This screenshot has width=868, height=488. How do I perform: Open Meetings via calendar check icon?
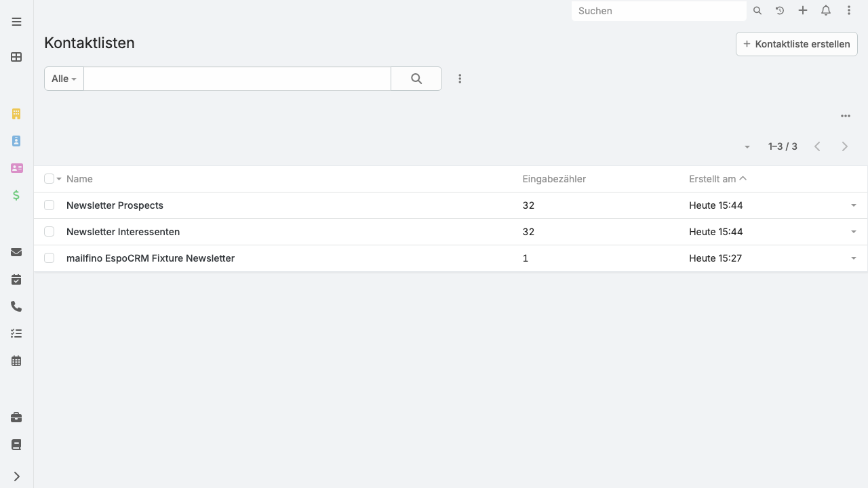pos(16,279)
